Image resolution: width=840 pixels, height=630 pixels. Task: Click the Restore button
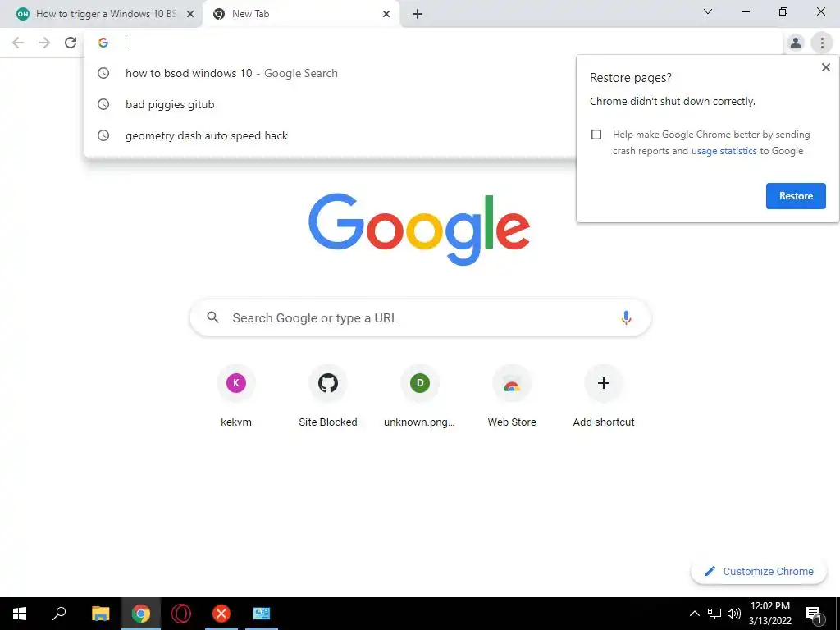point(796,196)
